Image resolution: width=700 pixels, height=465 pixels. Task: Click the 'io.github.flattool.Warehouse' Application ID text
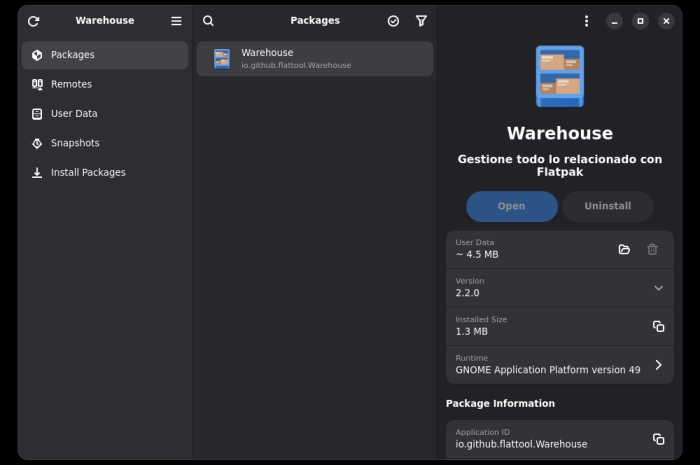tap(521, 444)
